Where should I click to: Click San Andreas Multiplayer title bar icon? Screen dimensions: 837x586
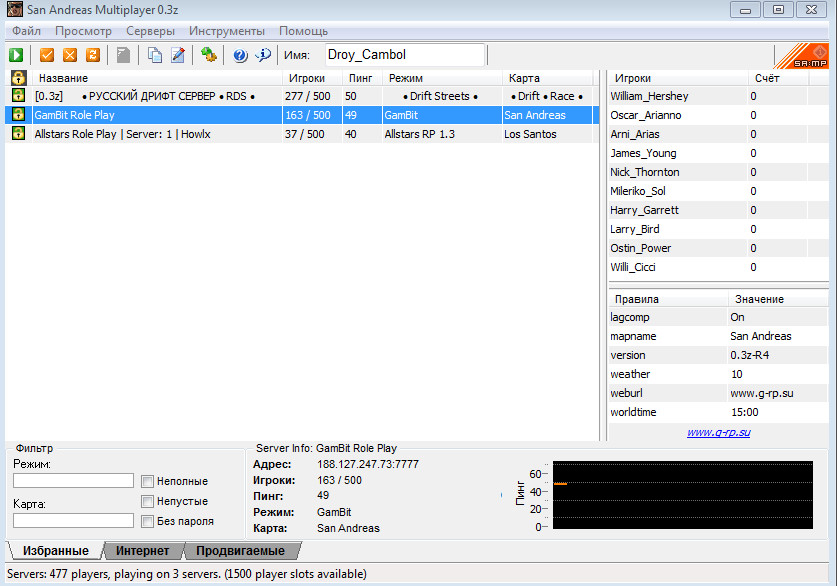click(x=15, y=10)
